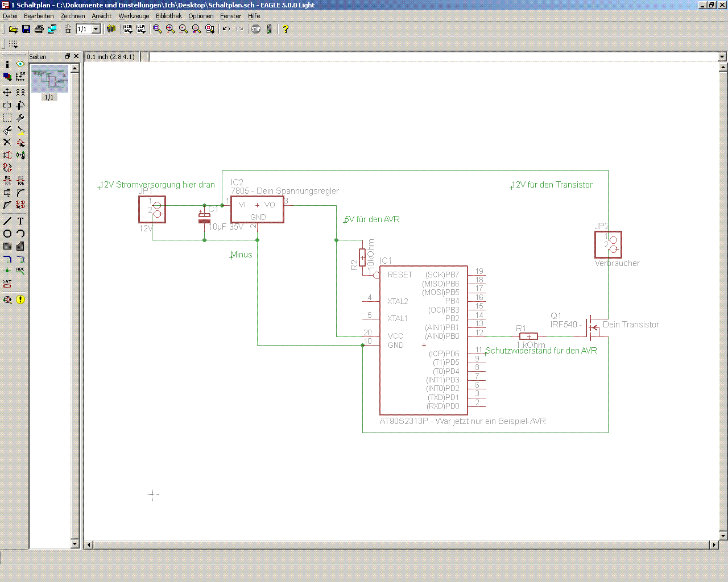Viewport: 728px width, 582px height.
Task: Click the Undo arrow button
Action: point(226,29)
